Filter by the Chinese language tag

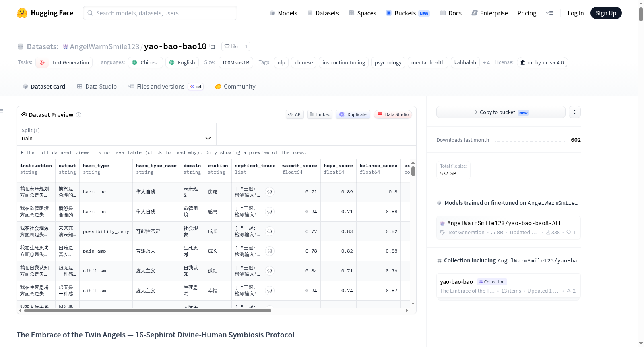[x=146, y=62]
